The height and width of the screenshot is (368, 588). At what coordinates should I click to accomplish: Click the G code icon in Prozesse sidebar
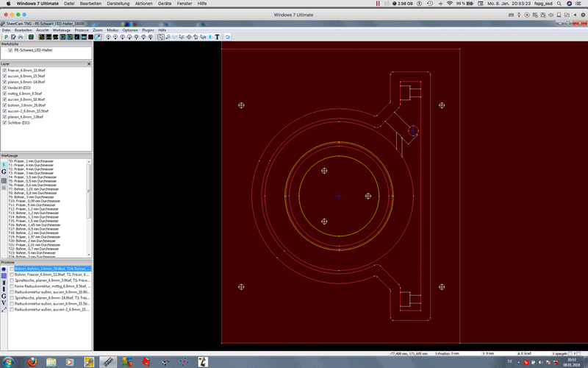4,296
